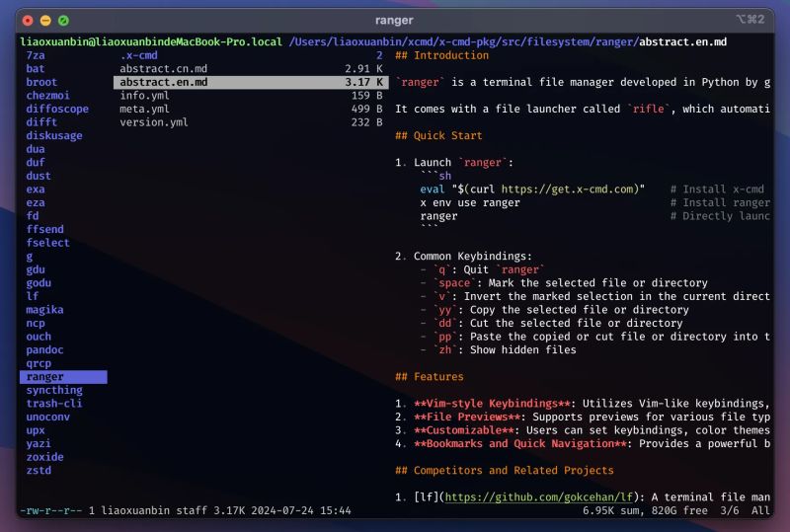Select the fd directory entry

click(x=33, y=215)
